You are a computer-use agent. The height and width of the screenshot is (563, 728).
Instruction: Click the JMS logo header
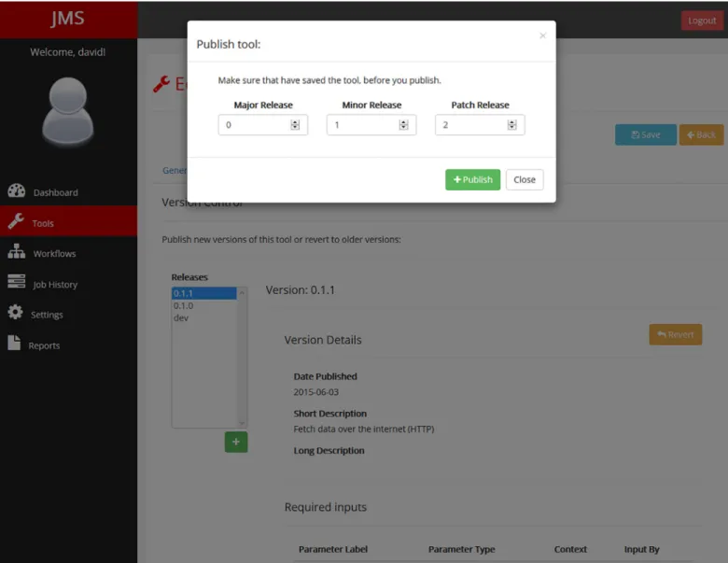68,19
